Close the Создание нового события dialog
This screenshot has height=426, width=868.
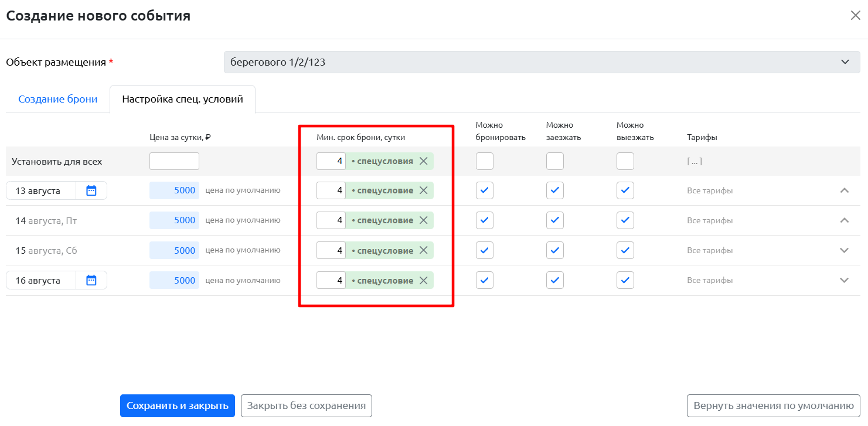pyautogui.click(x=855, y=15)
